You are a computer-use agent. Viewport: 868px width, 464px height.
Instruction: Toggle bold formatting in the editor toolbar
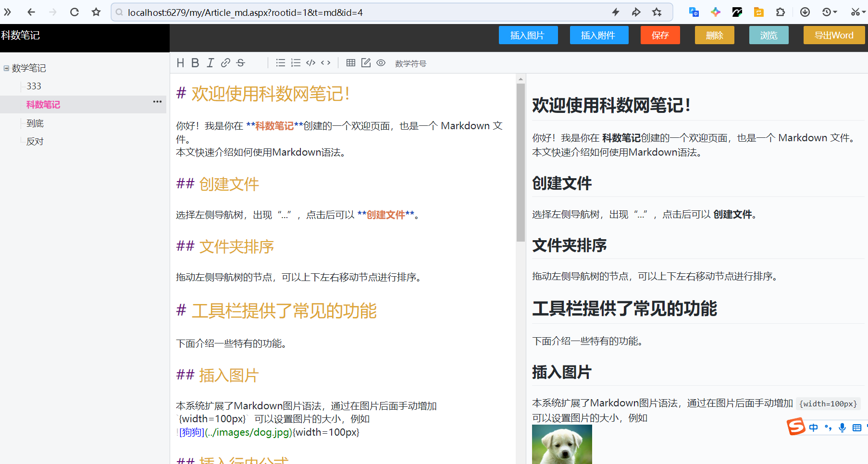[195, 63]
